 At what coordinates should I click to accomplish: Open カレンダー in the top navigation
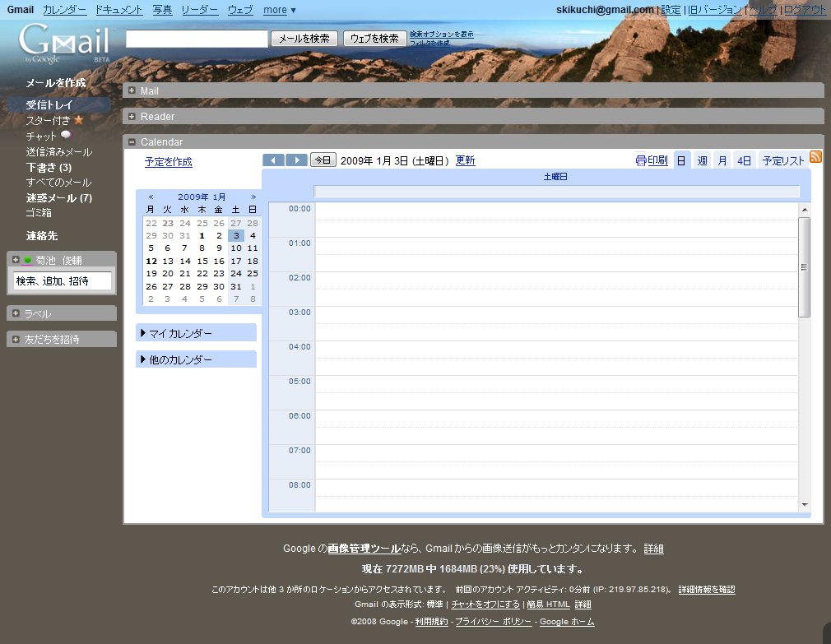click(65, 10)
